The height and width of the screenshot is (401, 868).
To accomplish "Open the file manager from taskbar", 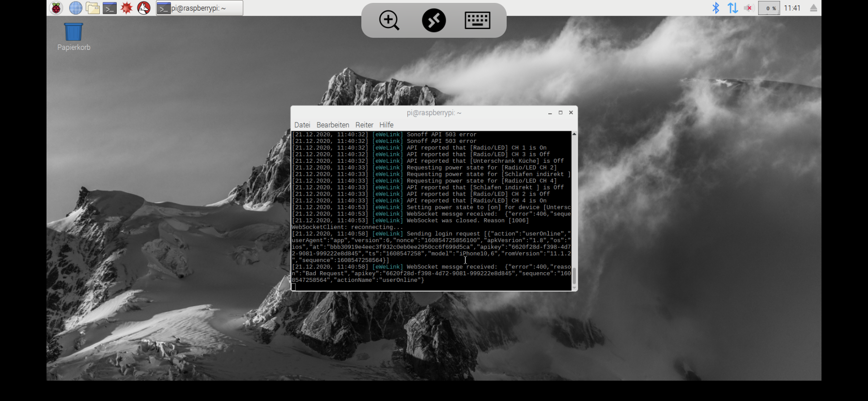I will pyautogui.click(x=93, y=8).
